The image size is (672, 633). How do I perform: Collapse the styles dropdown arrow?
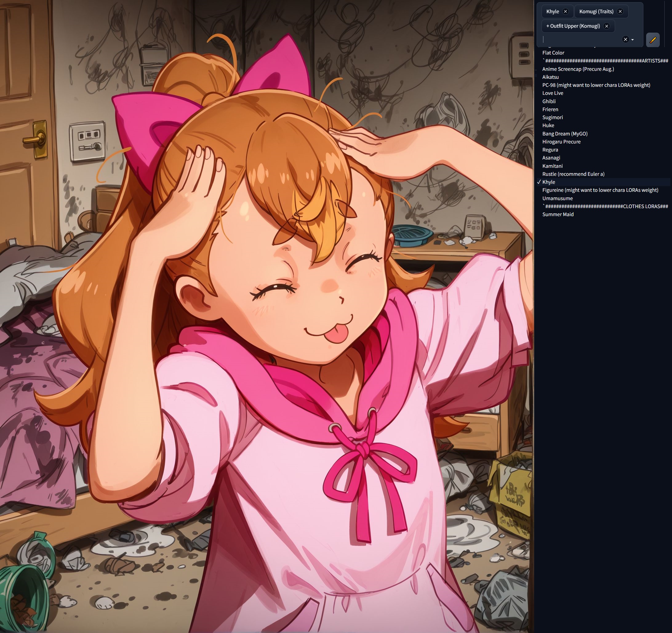[x=632, y=40]
